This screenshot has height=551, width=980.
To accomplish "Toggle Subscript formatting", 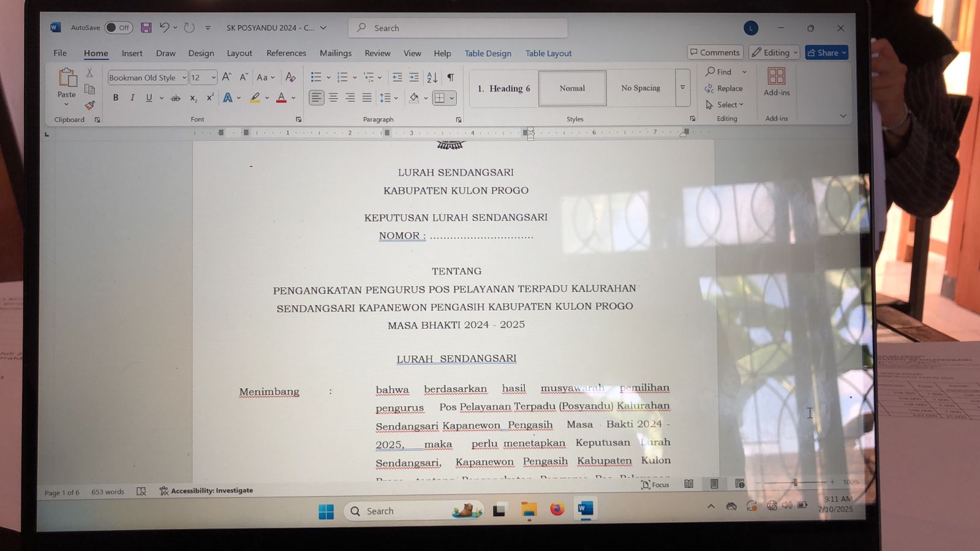I will click(193, 98).
